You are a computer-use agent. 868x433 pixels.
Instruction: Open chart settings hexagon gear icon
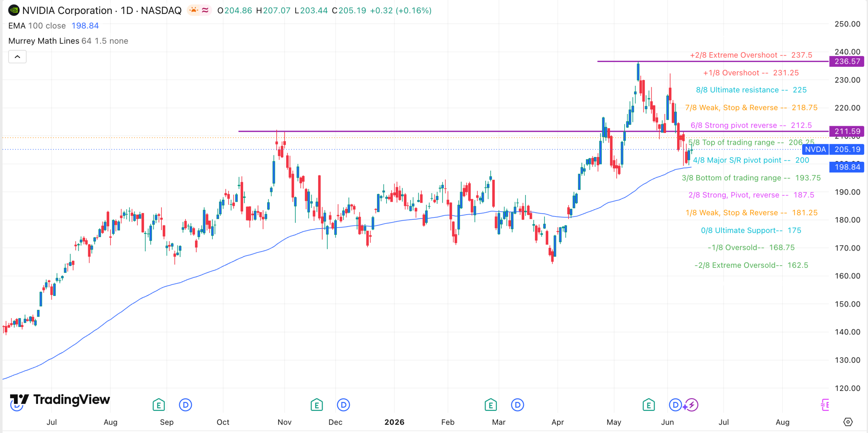pos(848,422)
